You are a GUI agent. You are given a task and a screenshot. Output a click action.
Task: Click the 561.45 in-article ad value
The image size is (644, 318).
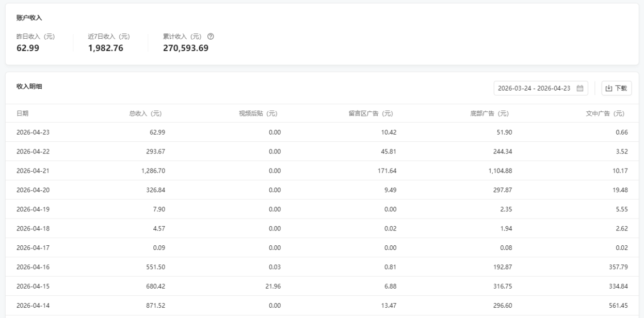pyautogui.click(x=617, y=305)
